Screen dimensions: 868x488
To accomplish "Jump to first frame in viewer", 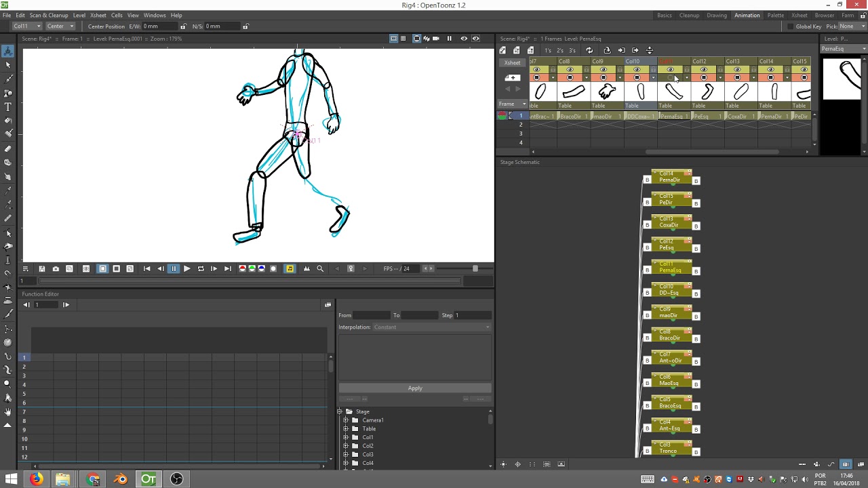I will pyautogui.click(x=146, y=269).
